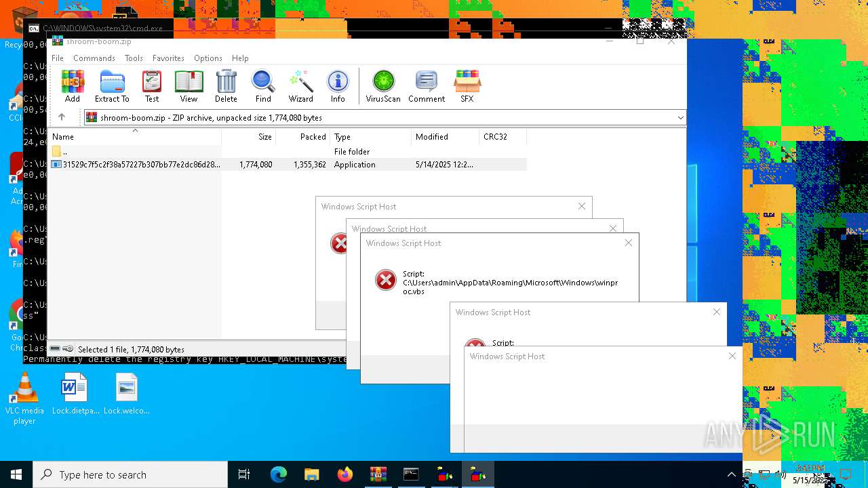The height and width of the screenshot is (488, 868).
Task: Click the taskbar search box
Action: [130, 474]
